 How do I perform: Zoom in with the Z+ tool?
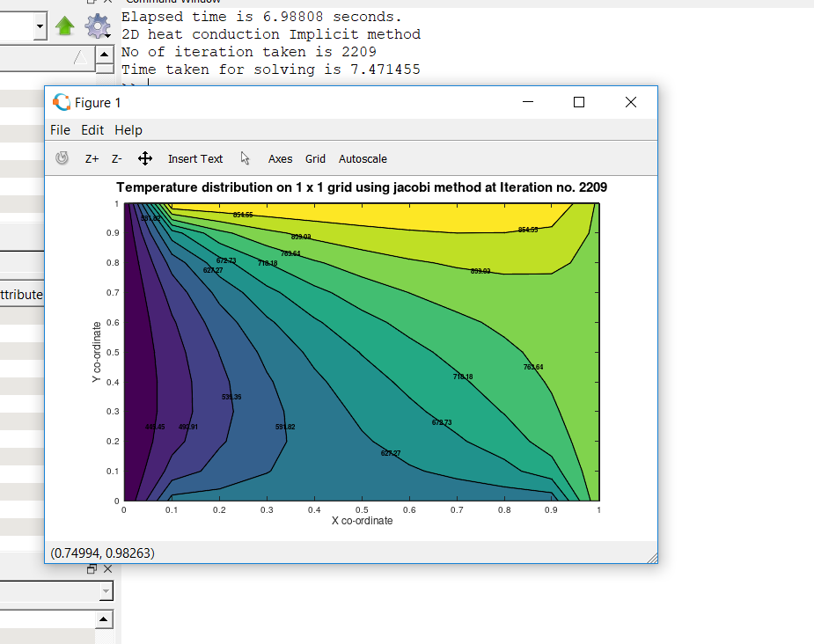click(x=92, y=159)
